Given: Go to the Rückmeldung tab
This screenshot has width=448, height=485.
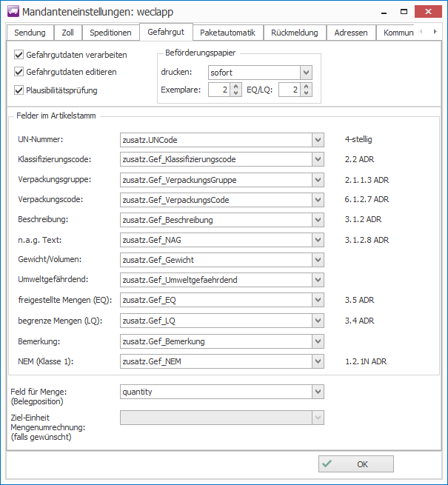Looking at the screenshot, I should pos(294,33).
